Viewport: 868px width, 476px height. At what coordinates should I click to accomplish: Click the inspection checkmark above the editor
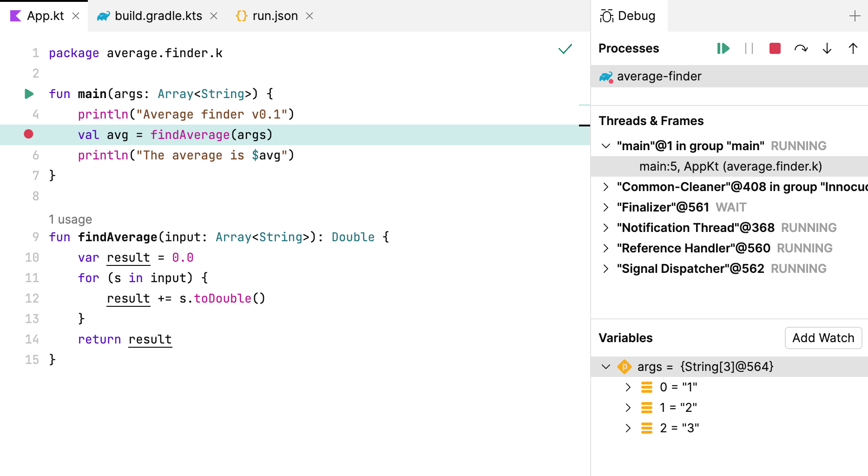click(x=565, y=49)
